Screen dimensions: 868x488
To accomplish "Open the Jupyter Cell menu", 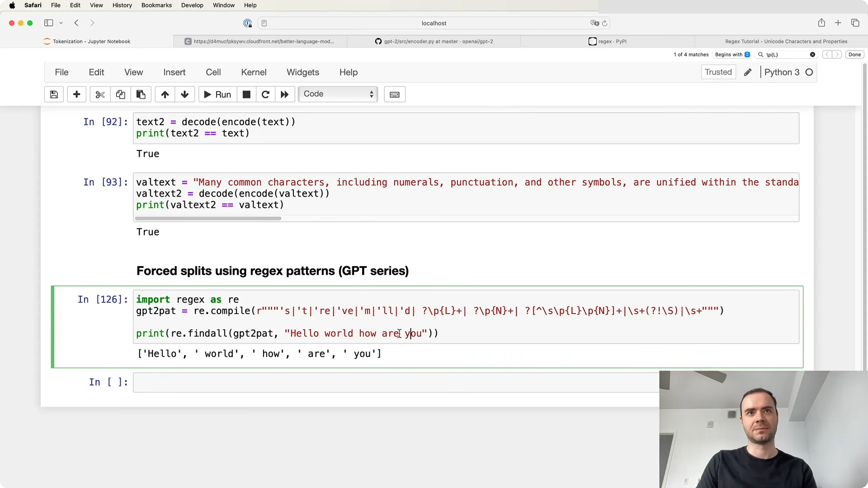I will (x=213, y=72).
